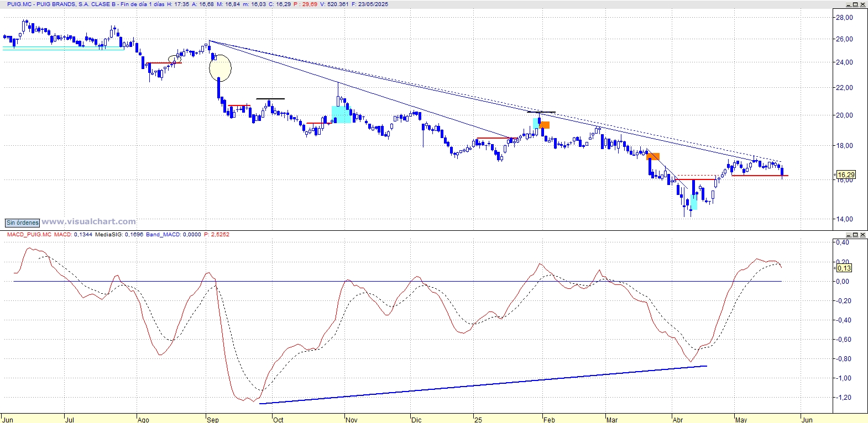This screenshot has width=868, height=423.
Task: Click the 'MACD: 0,1344' value
Action: pyautogui.click(x=73, y=234)
